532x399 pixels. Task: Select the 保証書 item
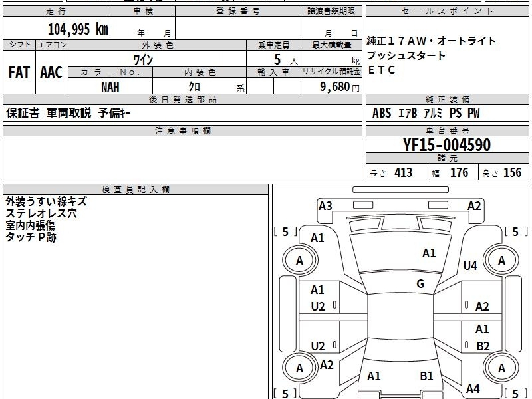click(x=23, y=113)
